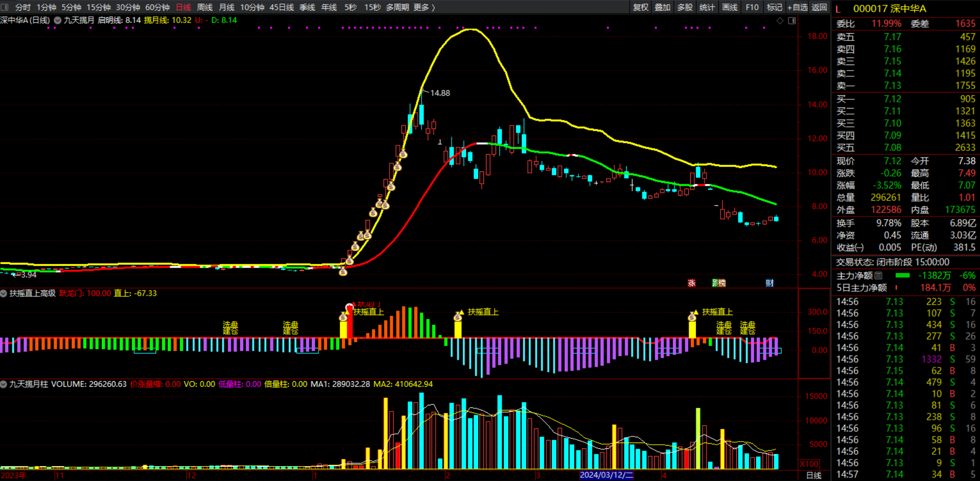Click the X100 volume scale label
The image size is (980, 481).
pos(809,464)
